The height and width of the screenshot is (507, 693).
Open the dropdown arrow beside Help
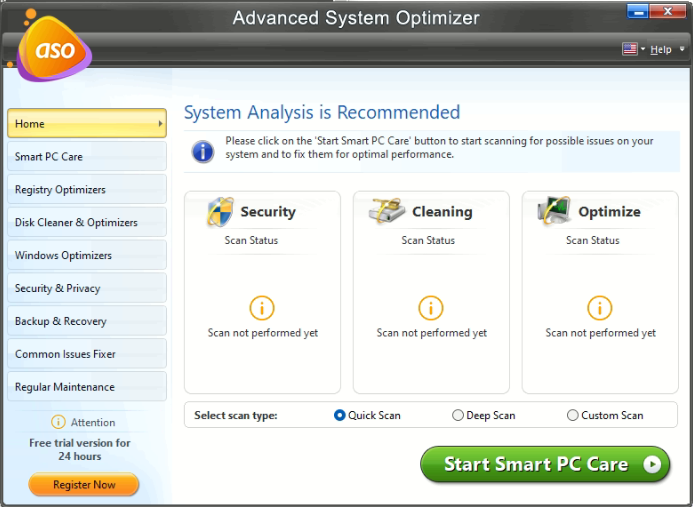(682, 49)
